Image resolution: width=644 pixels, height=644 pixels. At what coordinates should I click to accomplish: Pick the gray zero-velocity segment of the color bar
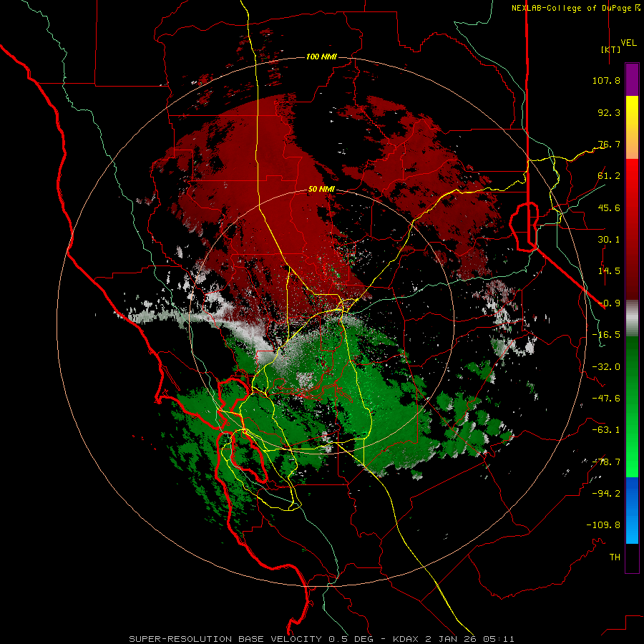[632, 318]
